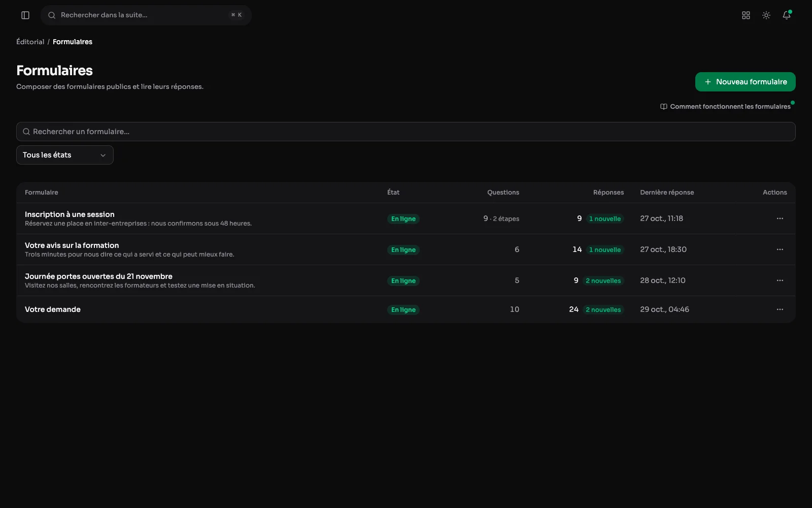
Task: Click the 9 · 2 étapes questions cell
Action: (501, 218)
